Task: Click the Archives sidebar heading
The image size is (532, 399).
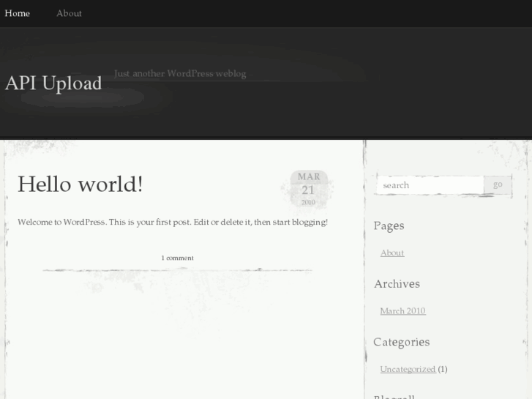Action: point(397,284)
